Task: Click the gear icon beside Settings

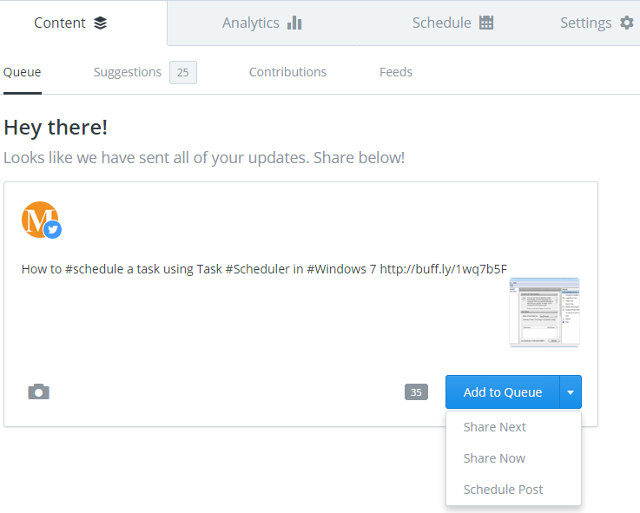Action: pyautogui.click(x=627, y=23)
